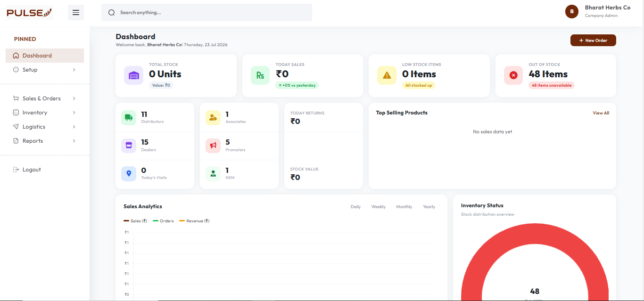
Task: Open the Setup menu item
Action: 45,70
